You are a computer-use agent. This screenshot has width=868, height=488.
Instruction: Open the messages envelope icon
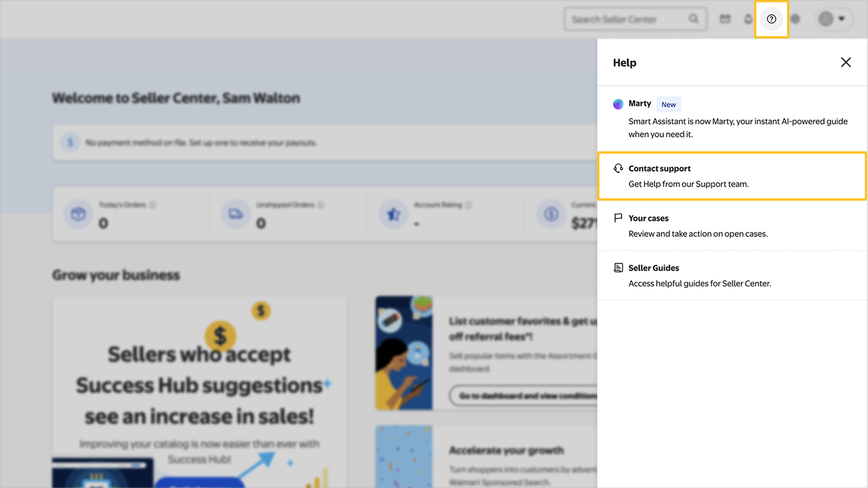tap(725, 19)
